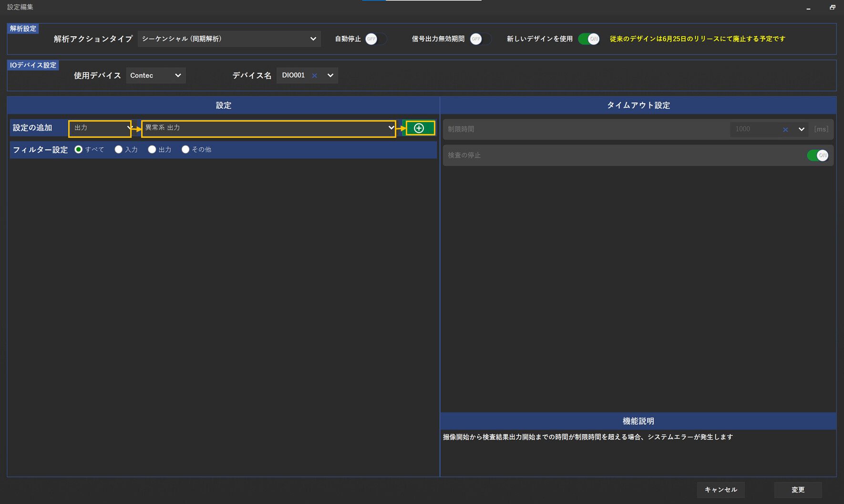The height and width of the screenshot is (504, 844).
Task: Click the 設定の追加 label
Action: click(32, 128)
